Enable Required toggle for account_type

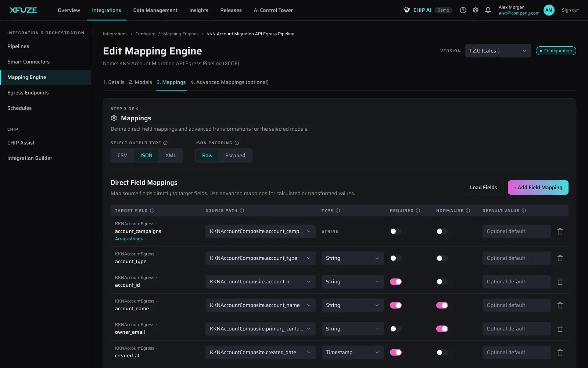[x=396, y=258]
